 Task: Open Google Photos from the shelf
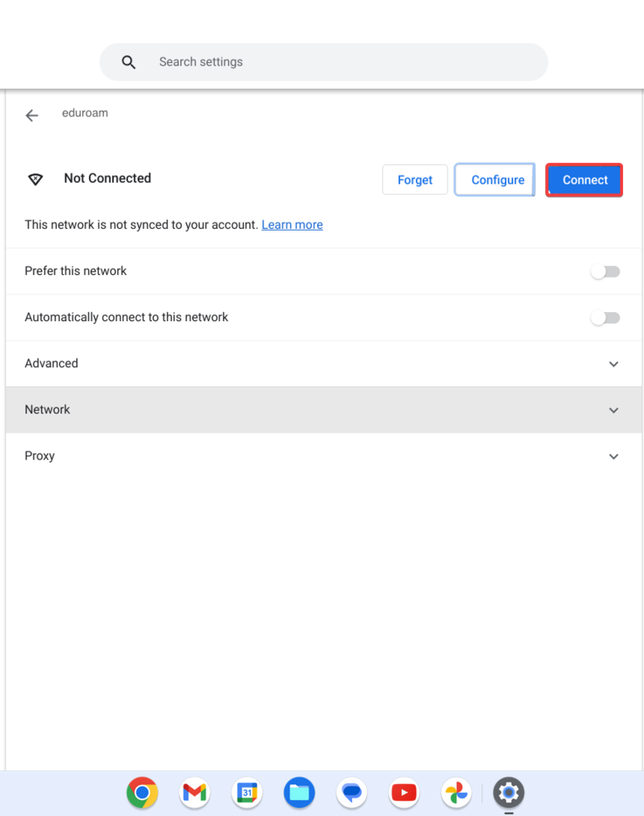pos(456,793)
